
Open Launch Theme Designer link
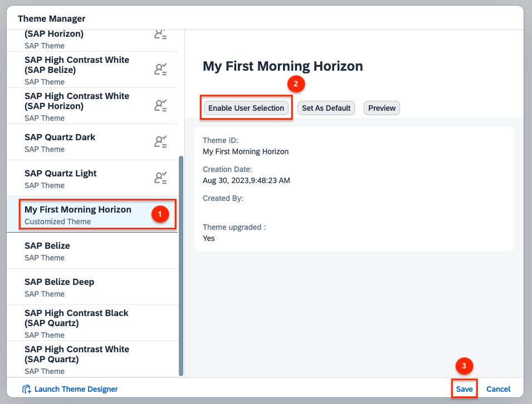(x=70, y=389)
